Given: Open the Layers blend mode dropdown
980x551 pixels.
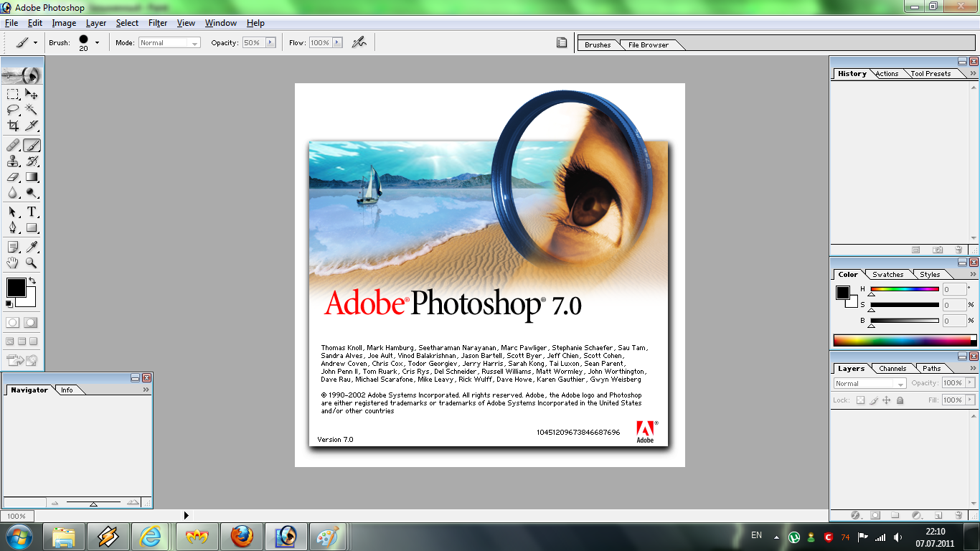Looking at the screenshot, I should point(870,383).
